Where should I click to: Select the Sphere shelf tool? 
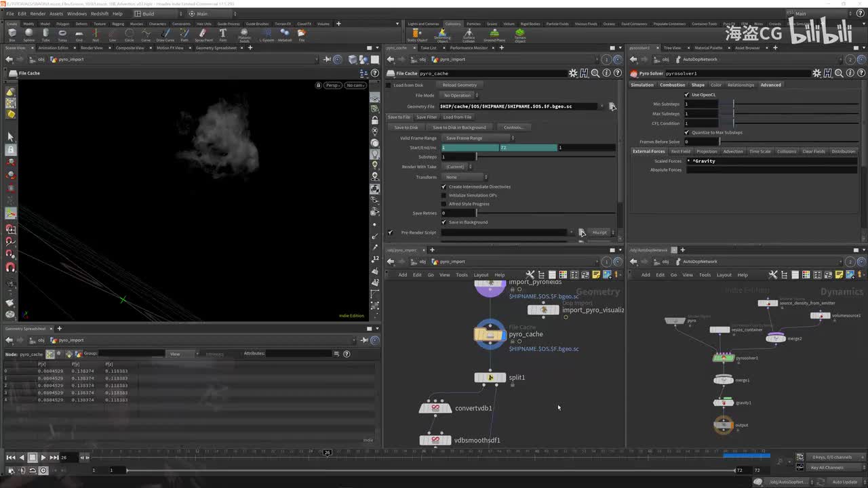28,34
